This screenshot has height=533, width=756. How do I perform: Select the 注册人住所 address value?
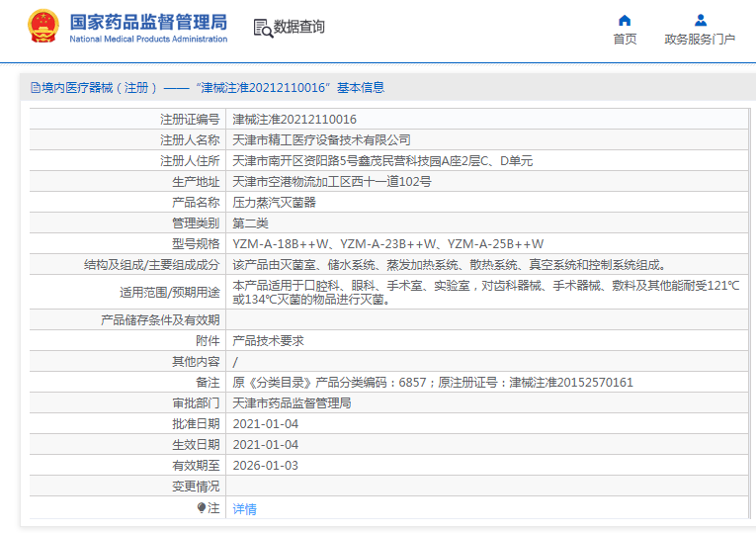[x=382, y=160]
